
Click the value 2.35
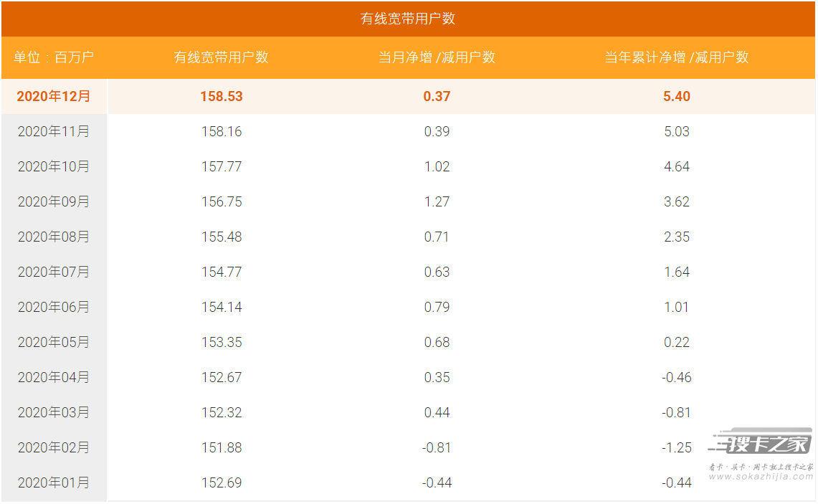677,237
